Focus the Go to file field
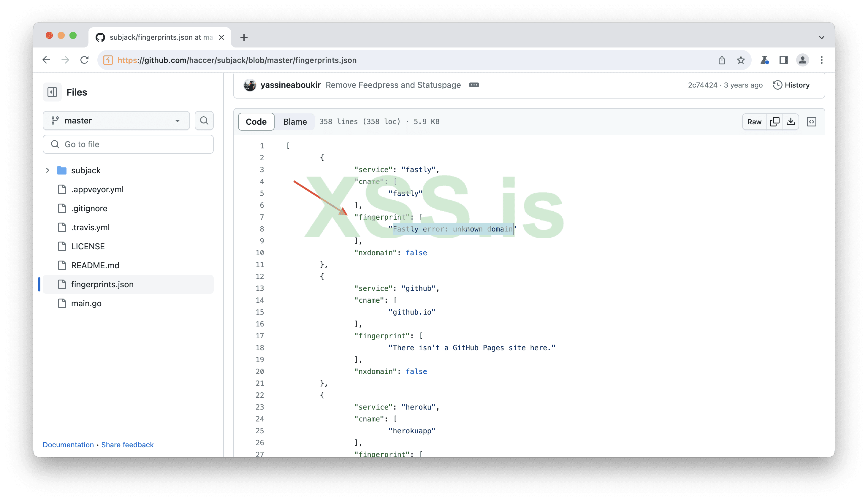868x501 pixels. [x=128, y=144]
